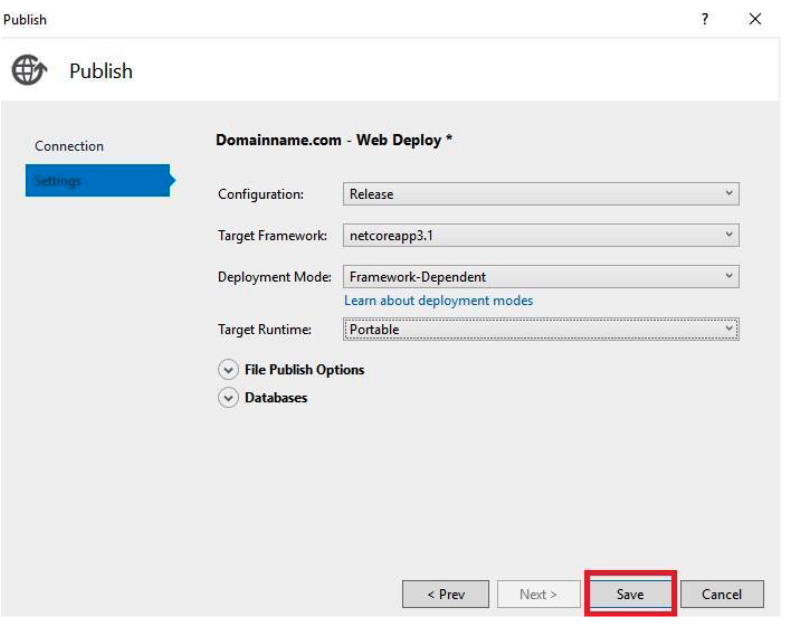Click the Next button
Screen dimensions: 789x625
(x=538, y=594)
